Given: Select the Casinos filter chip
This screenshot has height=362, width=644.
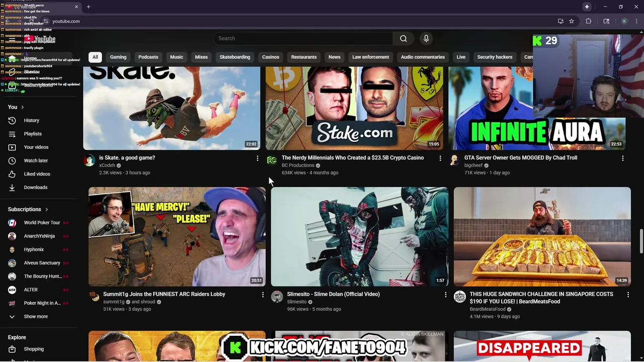Looking at the screenshot, I should click(271, 57).
